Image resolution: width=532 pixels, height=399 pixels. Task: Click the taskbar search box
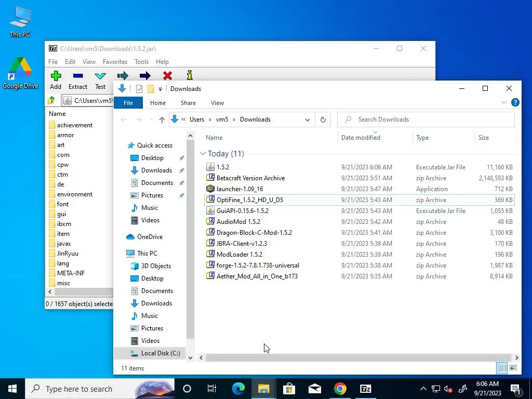click(100, 389)
